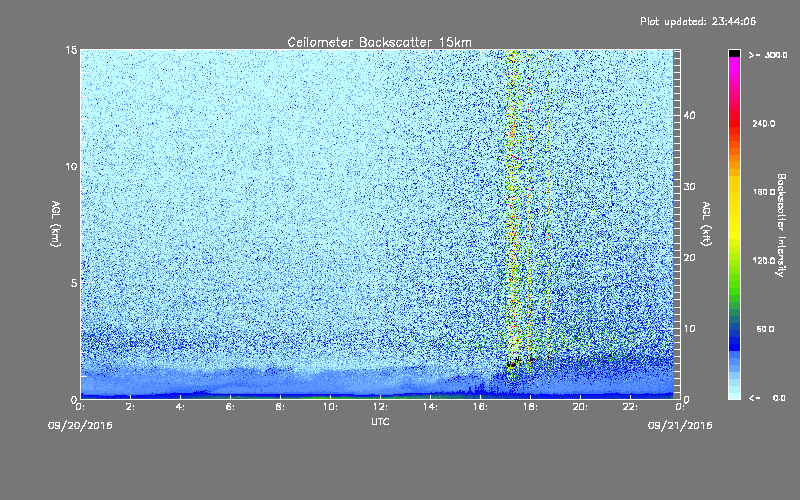This screenshot has height=500, width=800.
Task: Click the 180.0 colorbar tick value
Action: [x=764, y=192]
